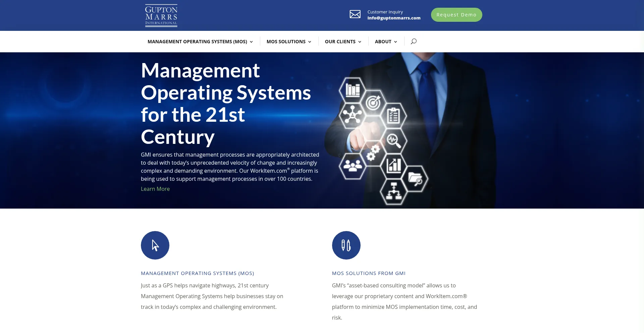Follow the Learn More link

(x=155, y=189)
